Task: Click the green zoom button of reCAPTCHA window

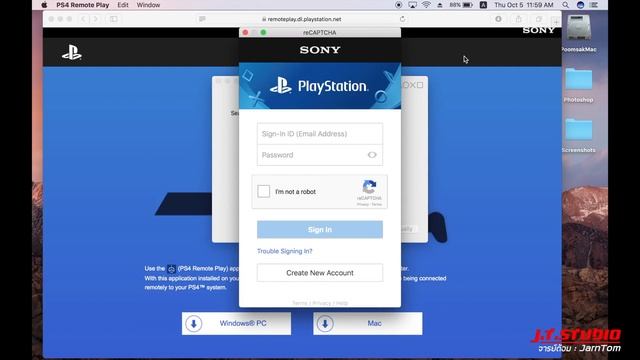Action: click(263, 32)
